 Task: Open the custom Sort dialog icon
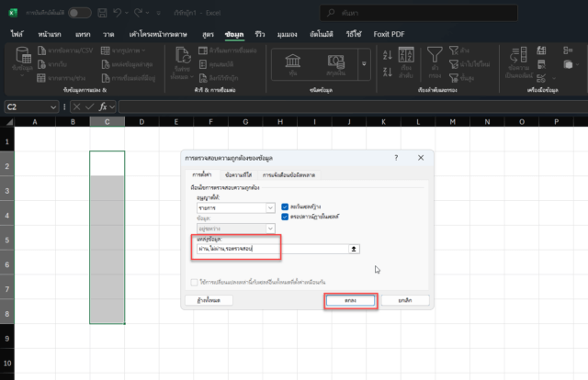pyautogui.click(x=406, y=55)
